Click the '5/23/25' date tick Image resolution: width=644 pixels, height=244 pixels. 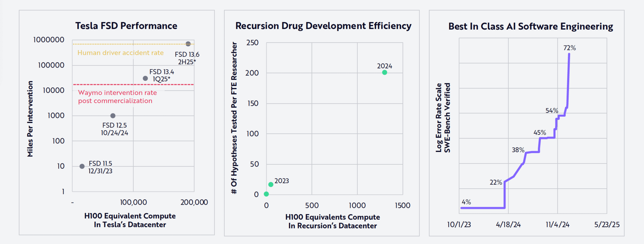click(607, 225)
